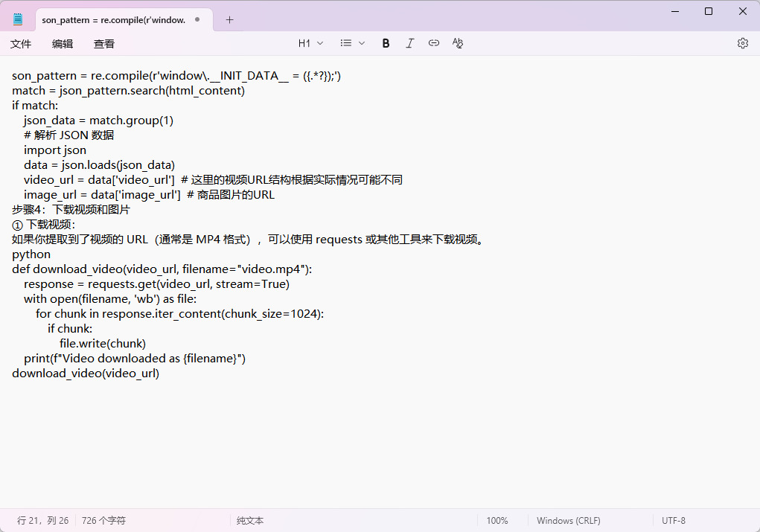Open the 文件 menu
Image resolution: width=760 pixels, height=532 pixels.
pyautogui.click(x=21, y=44)
